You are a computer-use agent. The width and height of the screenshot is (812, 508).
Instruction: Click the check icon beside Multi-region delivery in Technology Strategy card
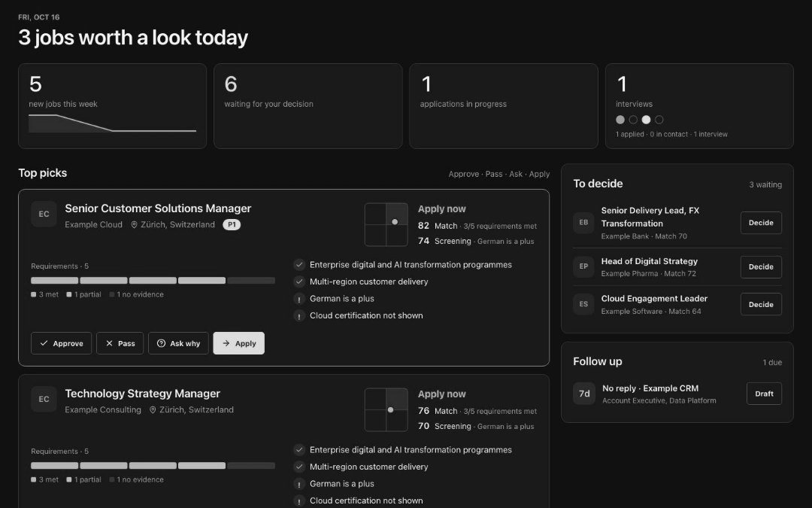click(x=298, y=467)
